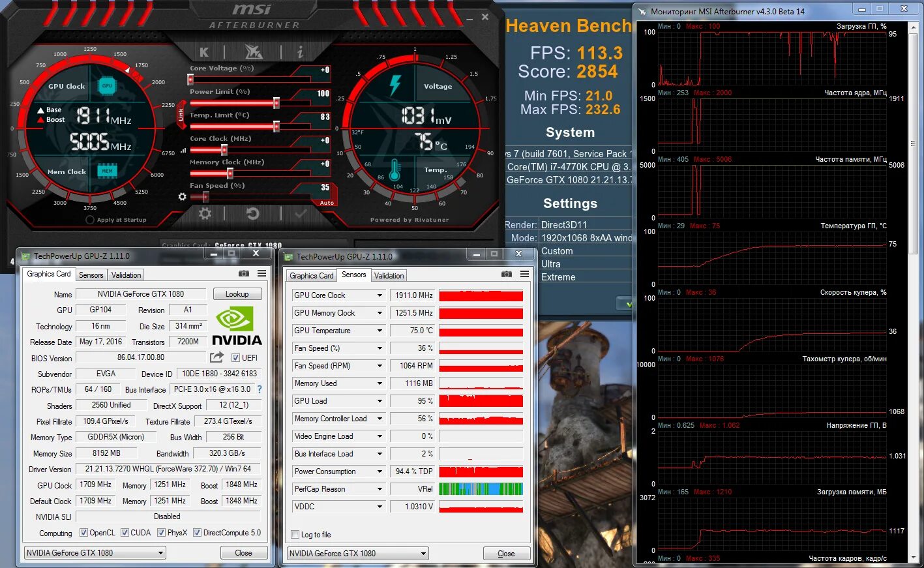
Task: Click the Memory Clock slider handle
Action: point(230,173)
